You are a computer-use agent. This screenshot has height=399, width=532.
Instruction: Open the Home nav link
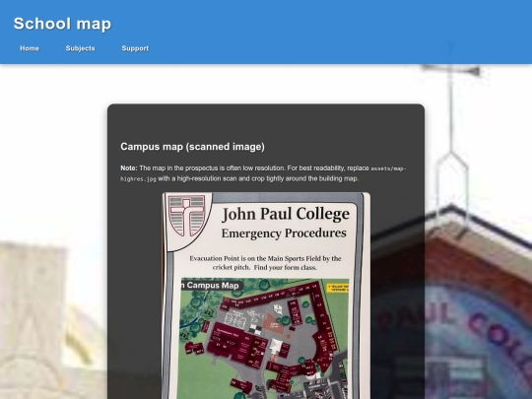point(30,48)
